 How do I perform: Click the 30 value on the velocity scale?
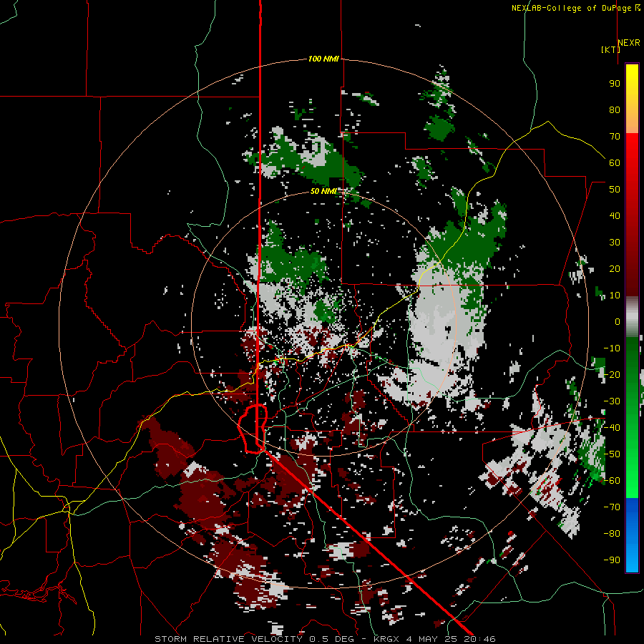615,243
